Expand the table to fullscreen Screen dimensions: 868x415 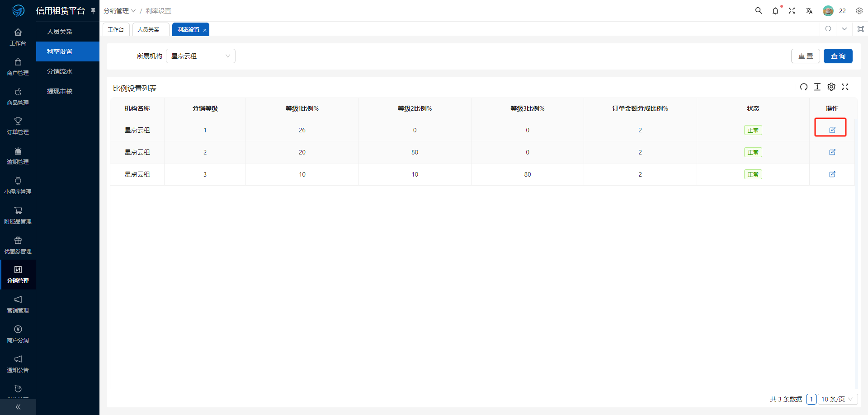(845, 87)
